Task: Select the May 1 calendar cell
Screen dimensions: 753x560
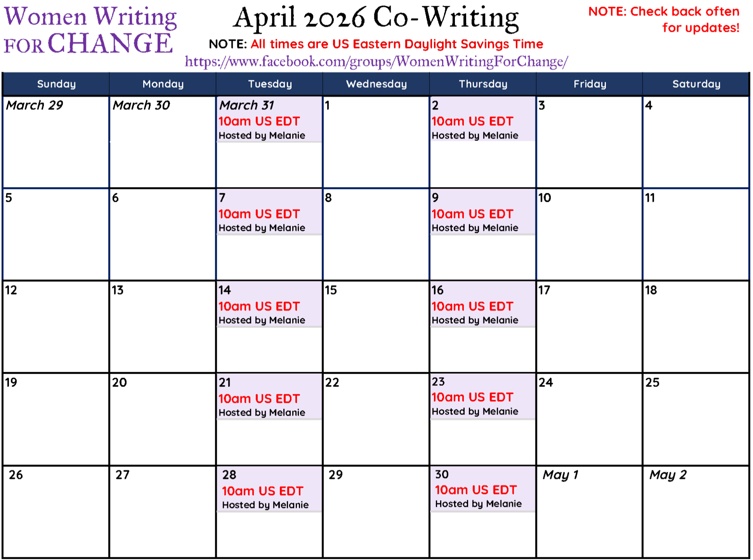Action: 589,512
